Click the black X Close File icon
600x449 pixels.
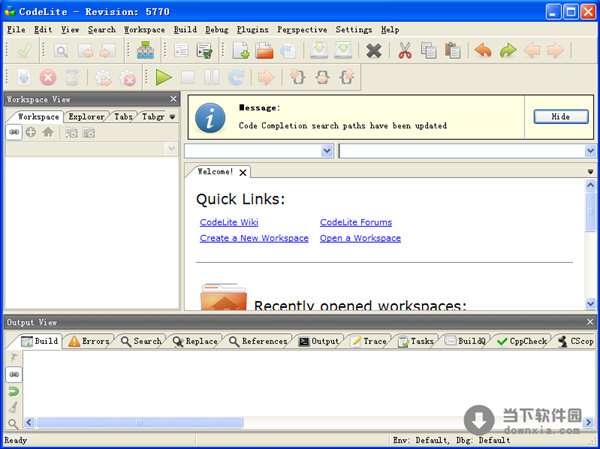coord(373,51)
